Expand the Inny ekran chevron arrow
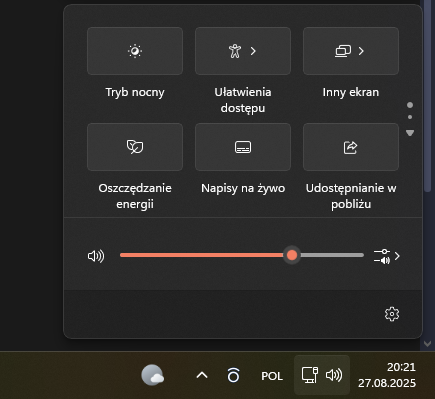 [x=361, y=51]
